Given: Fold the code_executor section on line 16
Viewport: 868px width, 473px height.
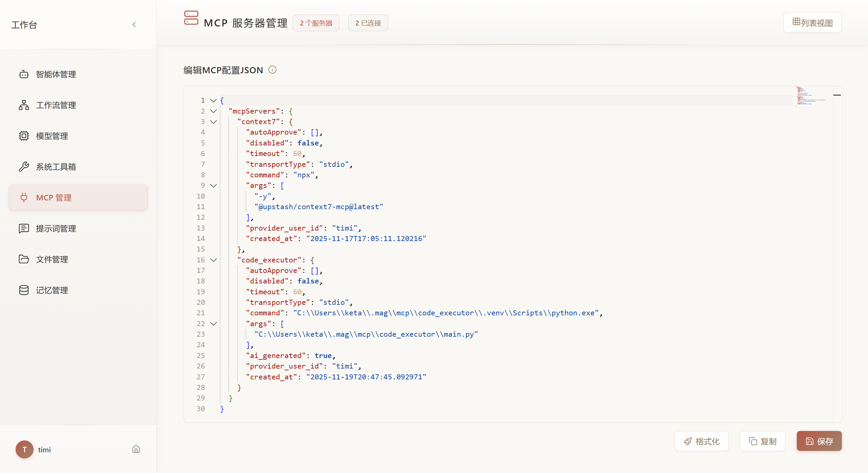Looking at the screenshot, I should (x=213, y=260).
